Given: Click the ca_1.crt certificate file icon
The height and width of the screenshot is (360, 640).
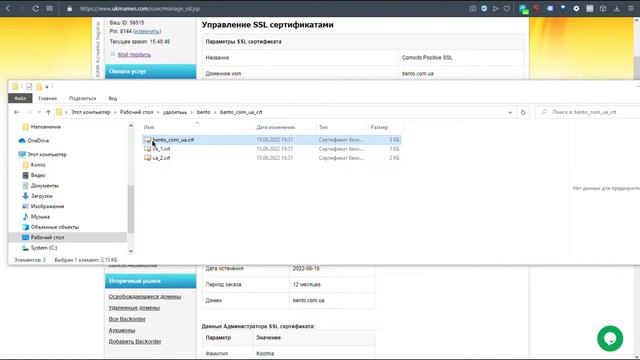Looking at the screenshot, I should pos(147,149).
